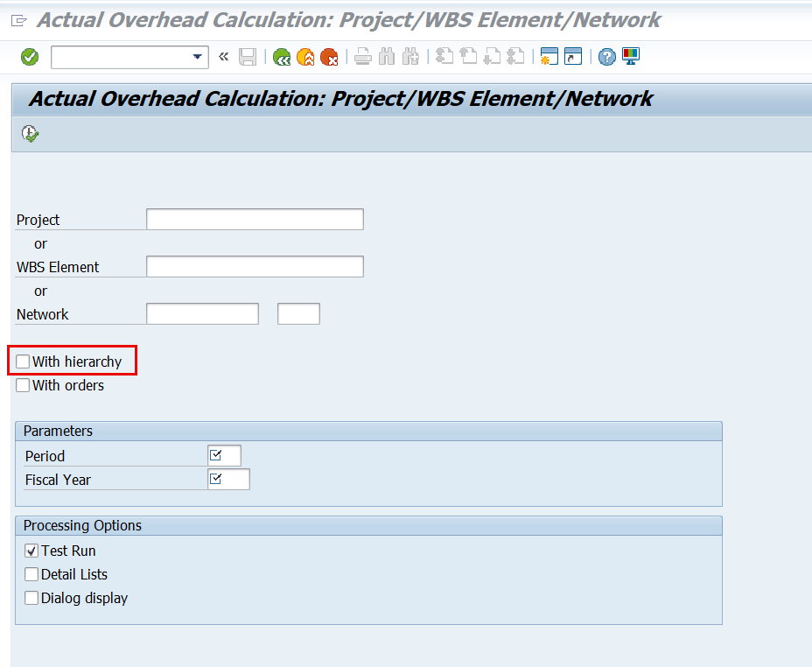The height and width of the screenshot is (667, 812).
Task: Click the Create New Session icon
Action: pyautogui.click(x=549, y=56)
